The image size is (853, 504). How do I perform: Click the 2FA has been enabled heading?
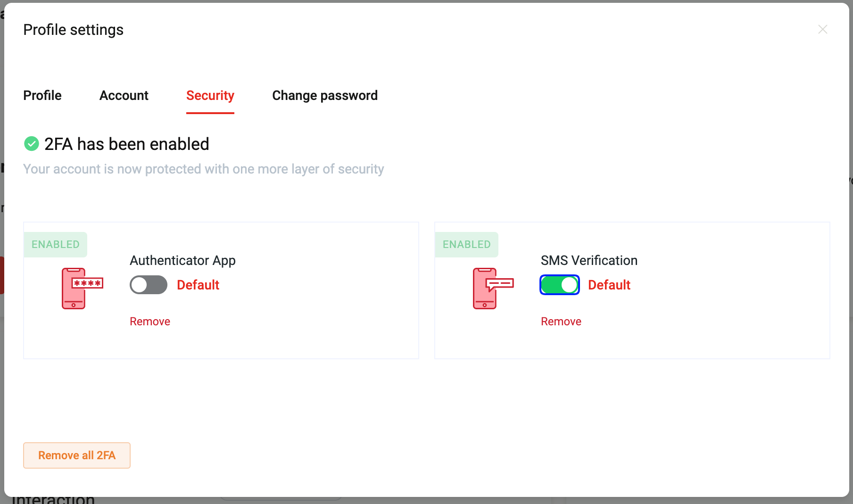(x=127, y=144)
